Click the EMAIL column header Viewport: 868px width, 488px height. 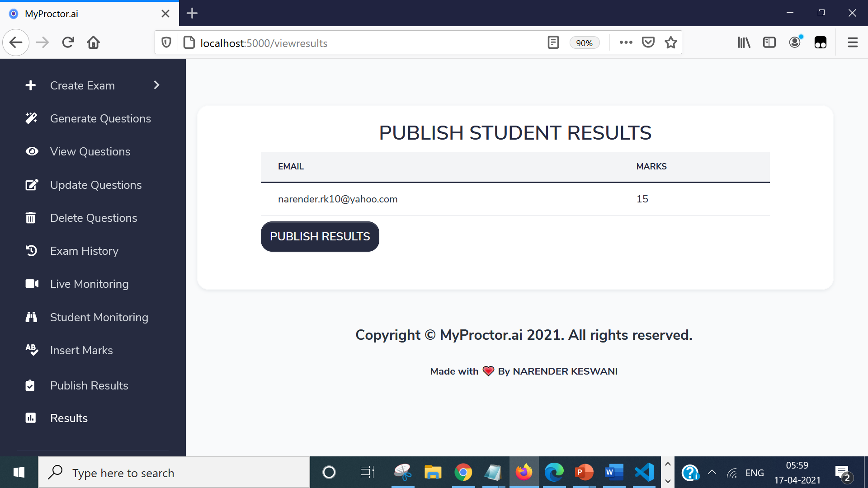(x=291, y=166)
